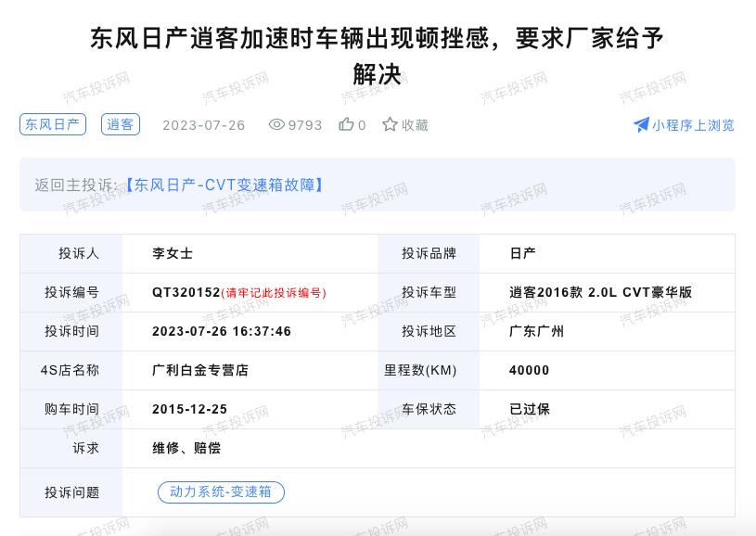Open the 东风日产 brand tag
756x536 pixels.
click(x=53, y=124)
